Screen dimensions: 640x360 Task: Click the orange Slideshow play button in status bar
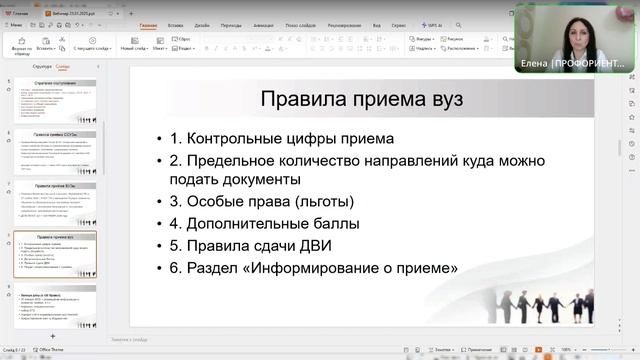[x=538, y=350]
